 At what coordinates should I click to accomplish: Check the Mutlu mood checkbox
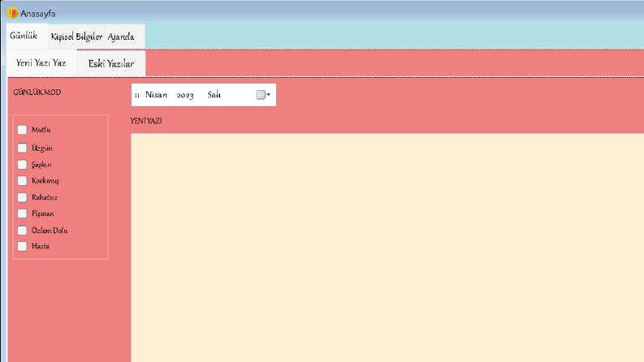click(22, 130)
